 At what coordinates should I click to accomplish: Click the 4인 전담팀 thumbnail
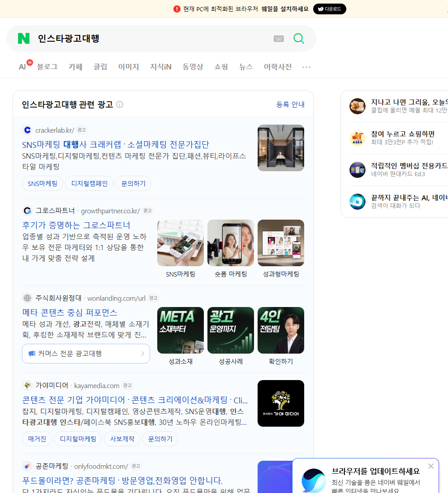coord(281,330)
